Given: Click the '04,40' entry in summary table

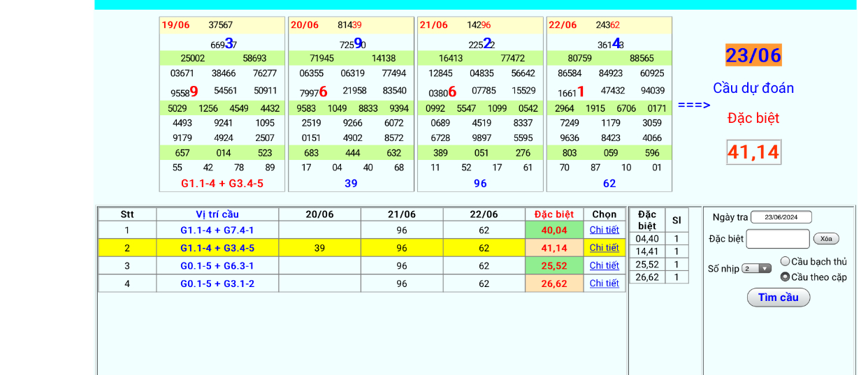Looking at the screenshot, I should 646,239.
